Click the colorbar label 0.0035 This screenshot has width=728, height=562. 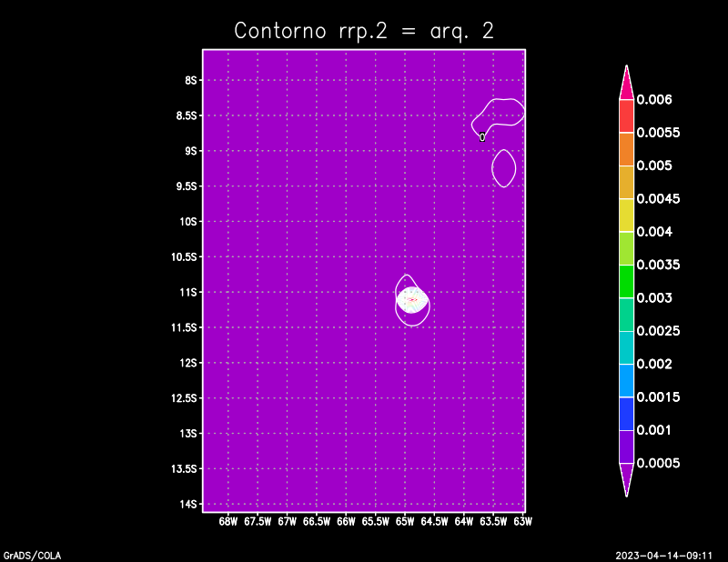pos(658,265)
